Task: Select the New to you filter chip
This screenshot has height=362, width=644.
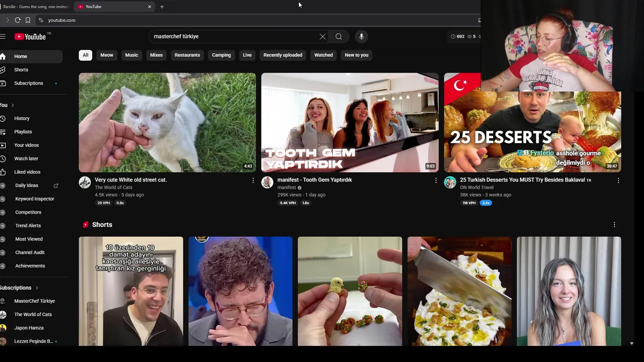Action: click(x=357, y=55)
